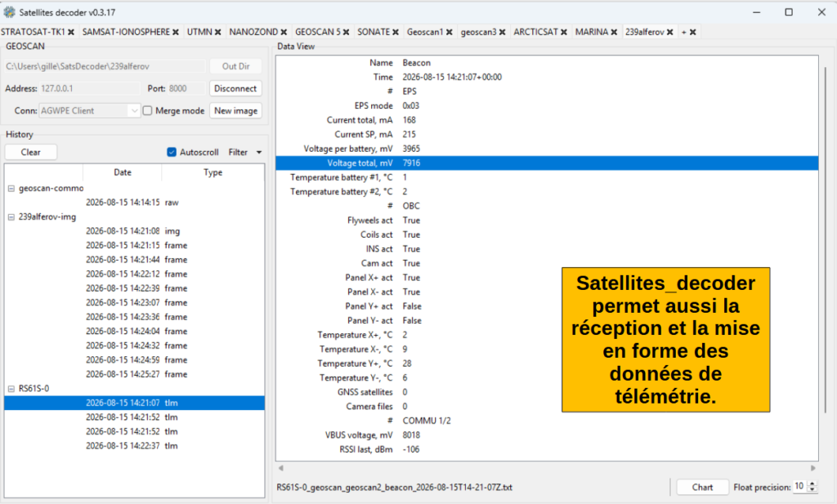The width and height of the screenshot is (837, 504).
Task: Close the ARCTICSAT tab x icon
Action: click(x=564, y=32)
